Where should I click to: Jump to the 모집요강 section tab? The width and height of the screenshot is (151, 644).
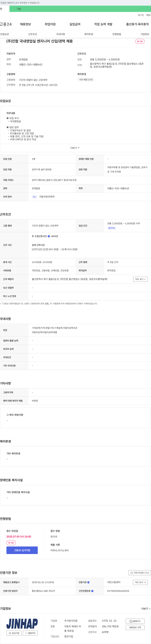(5, 34)
